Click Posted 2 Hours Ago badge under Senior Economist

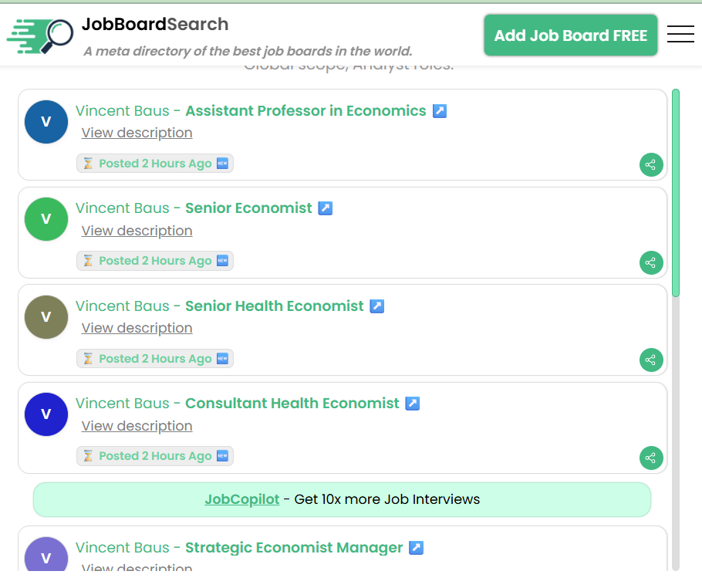tap(155, 261)
